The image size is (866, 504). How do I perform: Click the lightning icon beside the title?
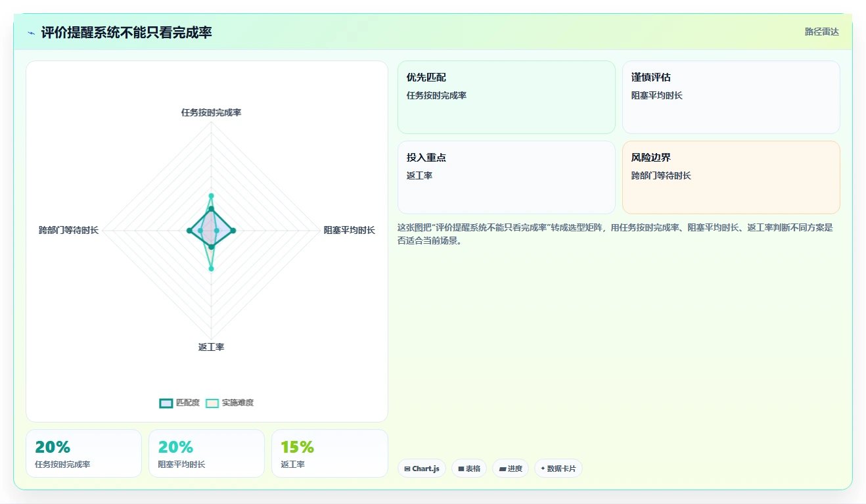[31, 33]
